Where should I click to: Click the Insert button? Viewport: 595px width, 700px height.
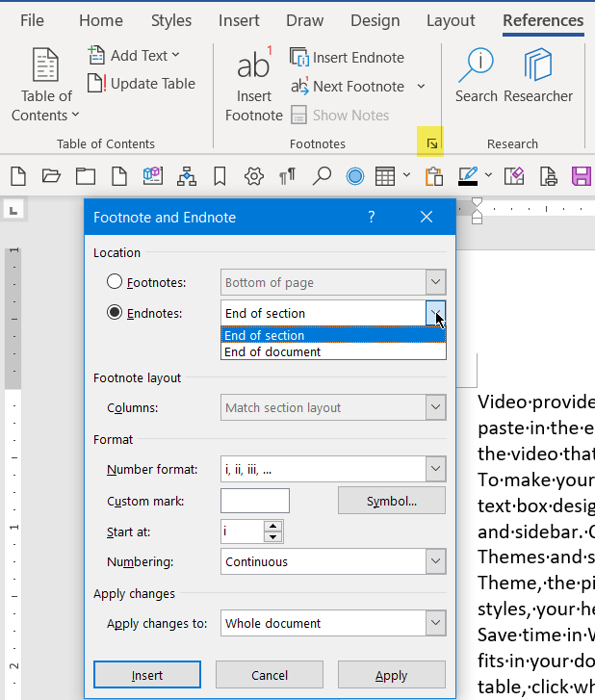[x=147, y=675]
